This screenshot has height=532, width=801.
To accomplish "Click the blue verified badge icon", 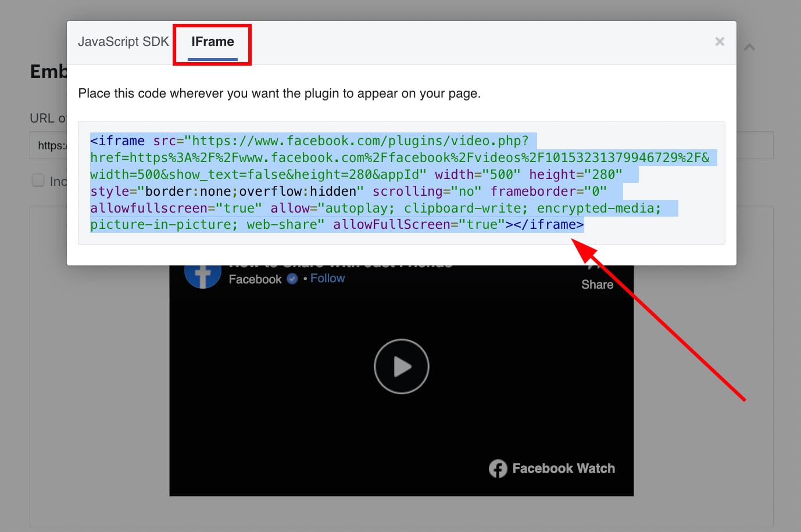I will [x=291, y=278].
